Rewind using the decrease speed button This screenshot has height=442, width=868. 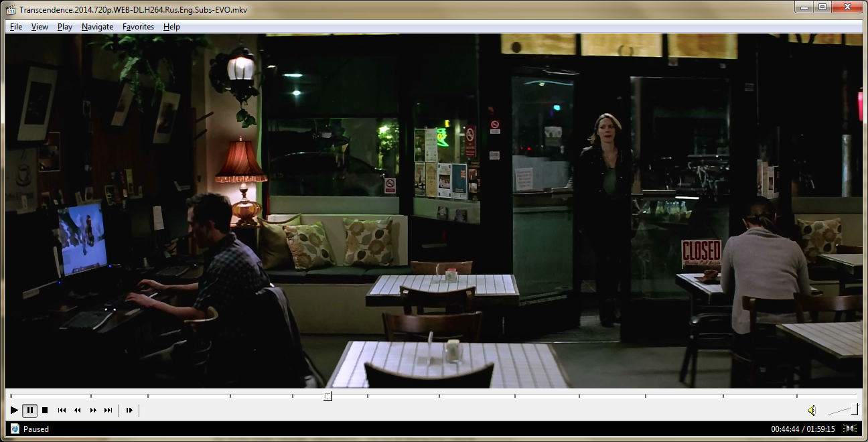tap(77, 410)
